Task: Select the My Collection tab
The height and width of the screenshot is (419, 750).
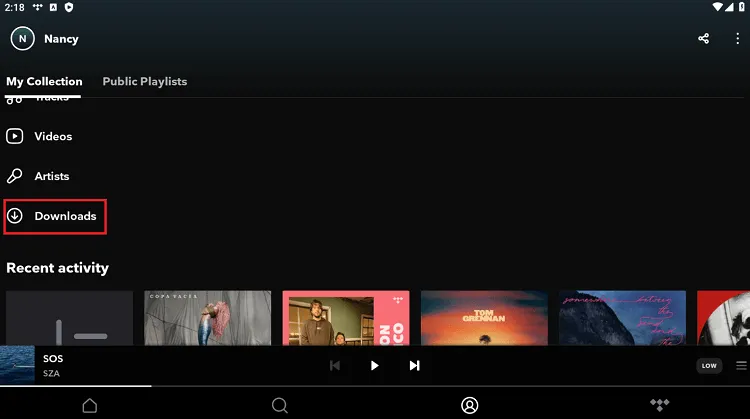Action: click(44, 81)
